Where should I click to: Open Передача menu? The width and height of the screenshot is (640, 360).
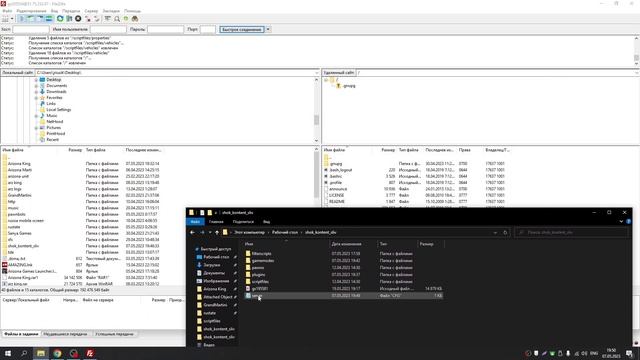click(x=71, y=11)
